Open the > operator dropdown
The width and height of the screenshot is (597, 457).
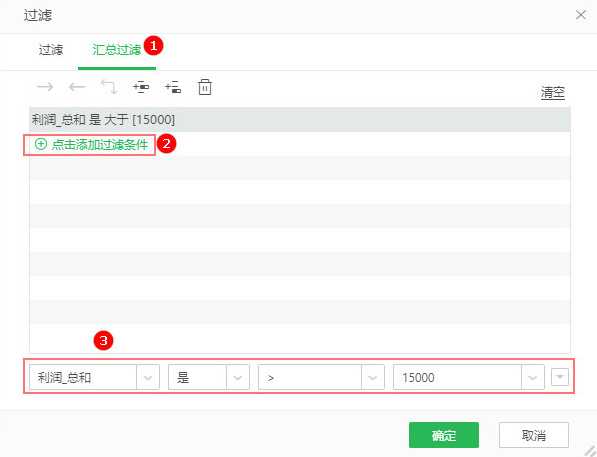[373, 377]
